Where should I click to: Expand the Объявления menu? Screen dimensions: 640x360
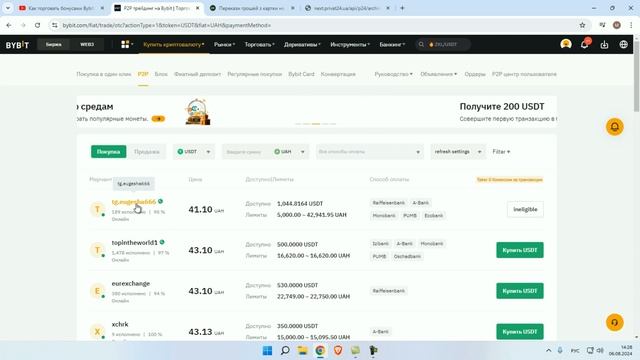tap(438, 74)
